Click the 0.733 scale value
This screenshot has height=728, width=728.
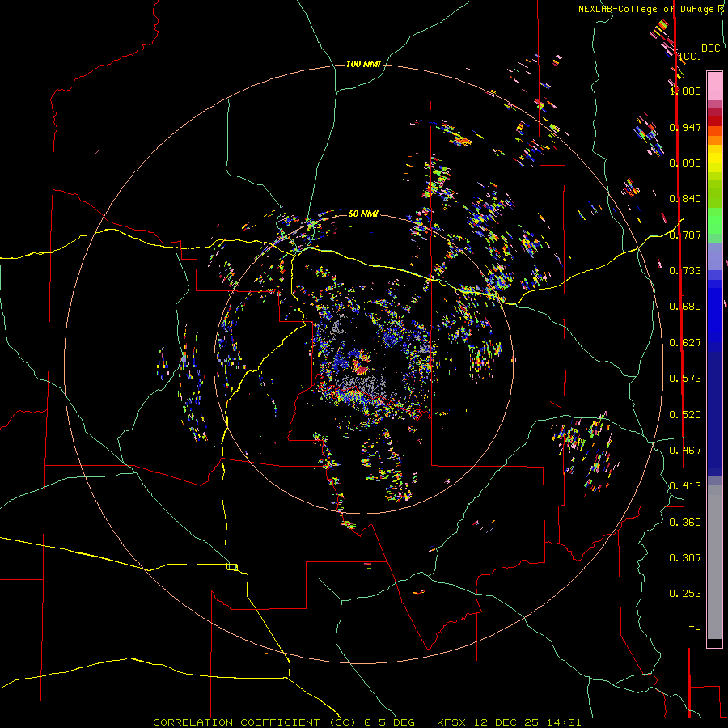pos(686,271)
